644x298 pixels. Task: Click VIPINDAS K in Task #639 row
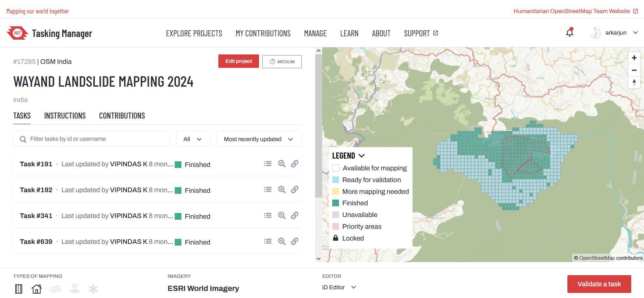tap(129, 242)
